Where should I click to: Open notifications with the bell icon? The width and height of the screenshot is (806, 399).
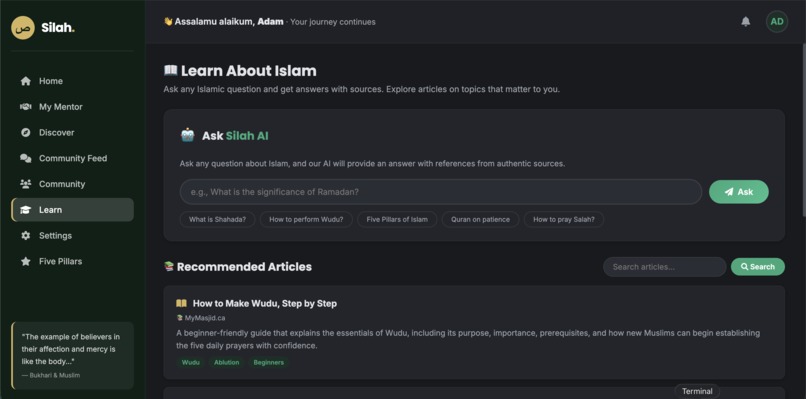coord(745,22)
